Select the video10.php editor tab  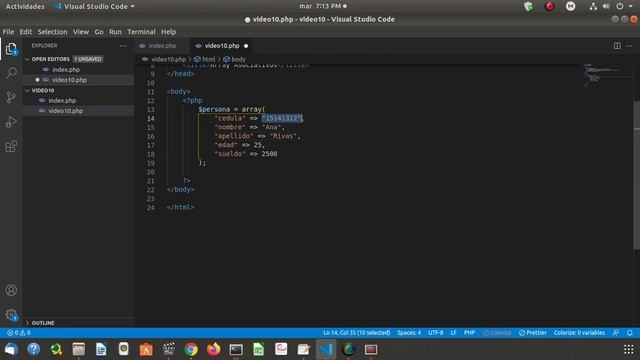(x=222, y=46)
